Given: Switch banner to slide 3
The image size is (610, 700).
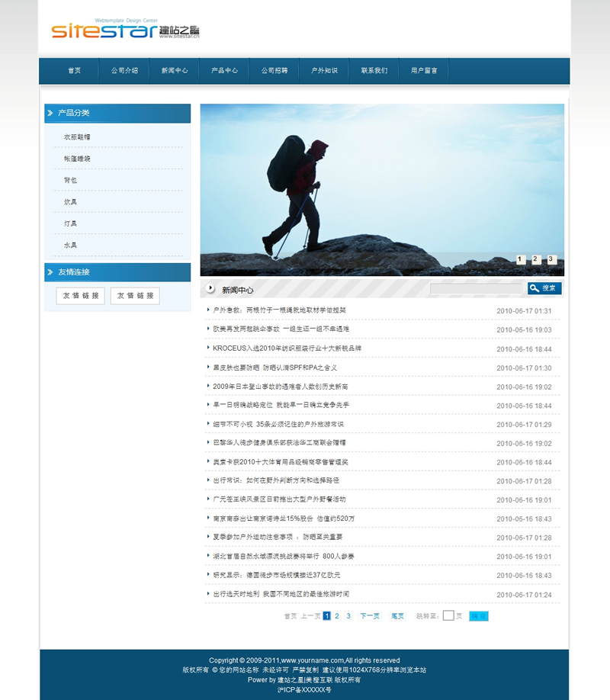Looking at the screenshot, I should (x=551, y=260).
